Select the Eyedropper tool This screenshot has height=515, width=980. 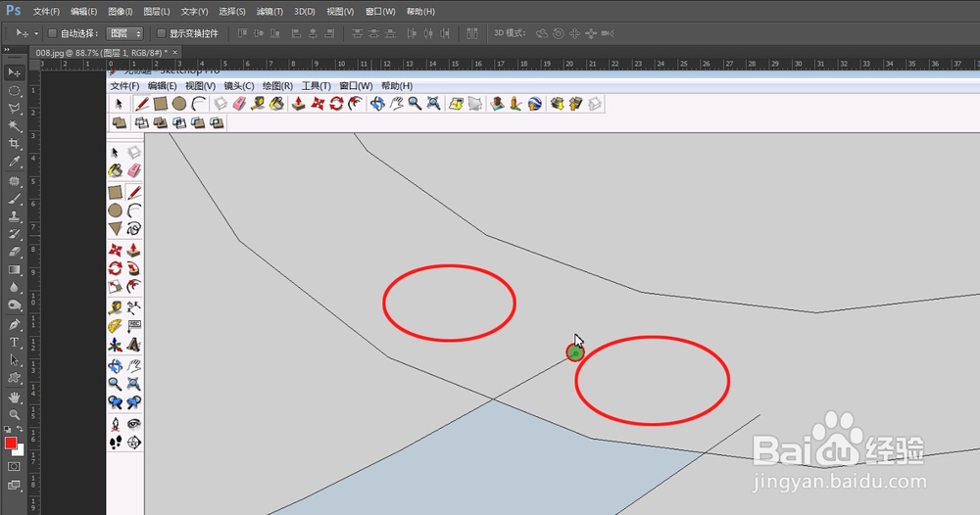pyautogui.click(x=15, y=162)
